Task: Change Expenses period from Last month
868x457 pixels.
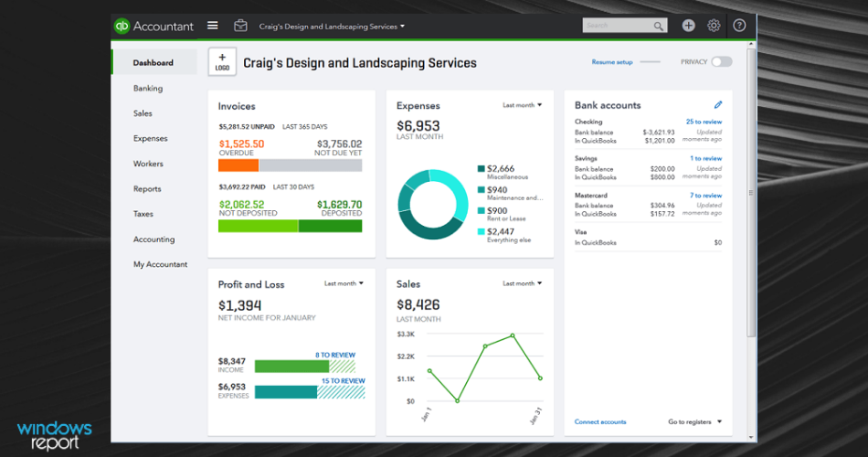Action: [522, 105]
